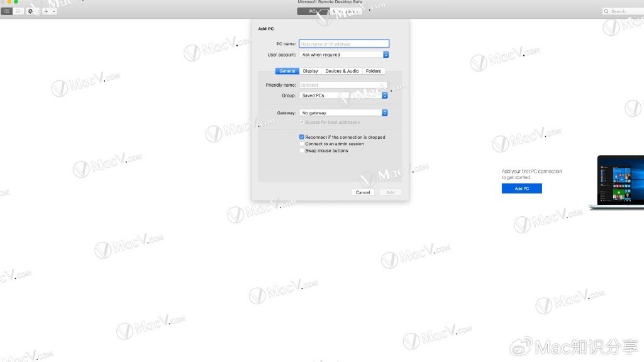The image size is (644, 362).
Task: Select the PCs tab
Action: point(313,11)
